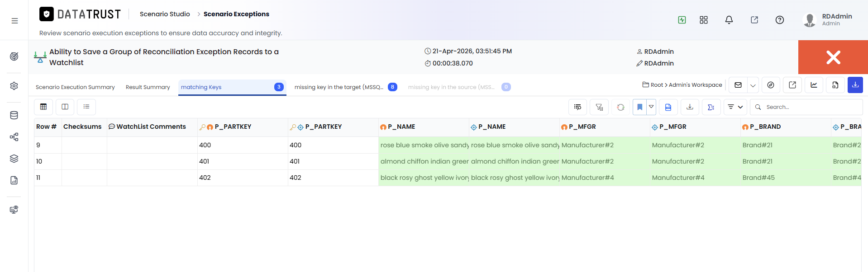868x272 pixels.
Task: Open the gear settings icon in left sidebar
Action: 14,86
